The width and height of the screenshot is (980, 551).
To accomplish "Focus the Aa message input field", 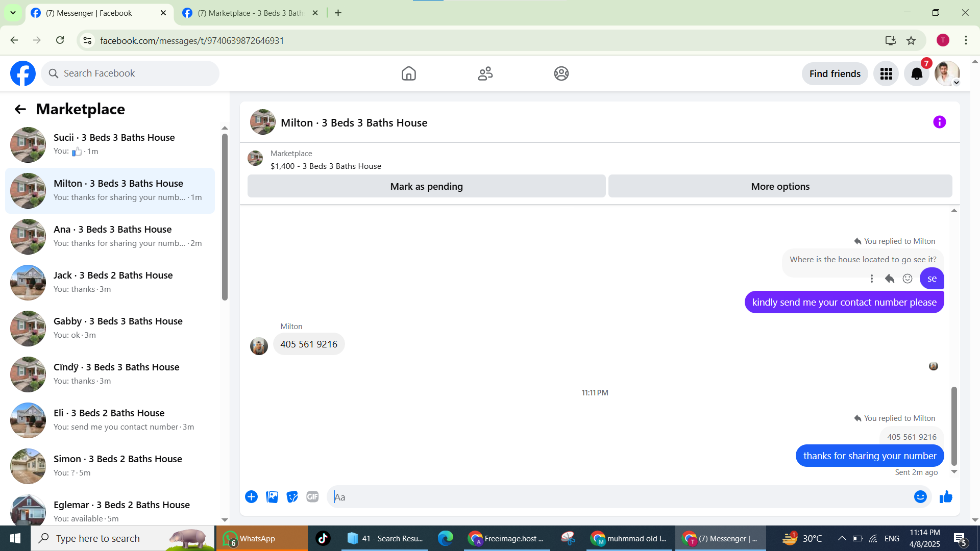I will pyautogui.click(x=618, y=497).
